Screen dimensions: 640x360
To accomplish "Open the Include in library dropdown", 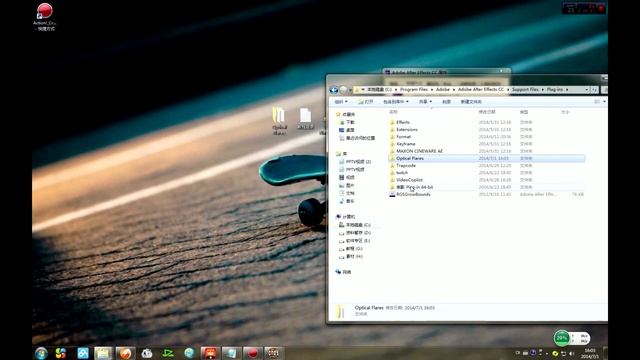I will pyautogui.click(x=396, y=102).
